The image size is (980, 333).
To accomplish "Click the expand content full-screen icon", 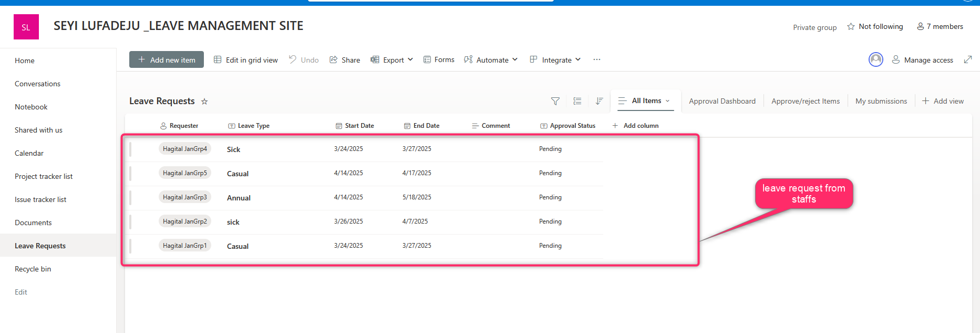I will 967,59.
